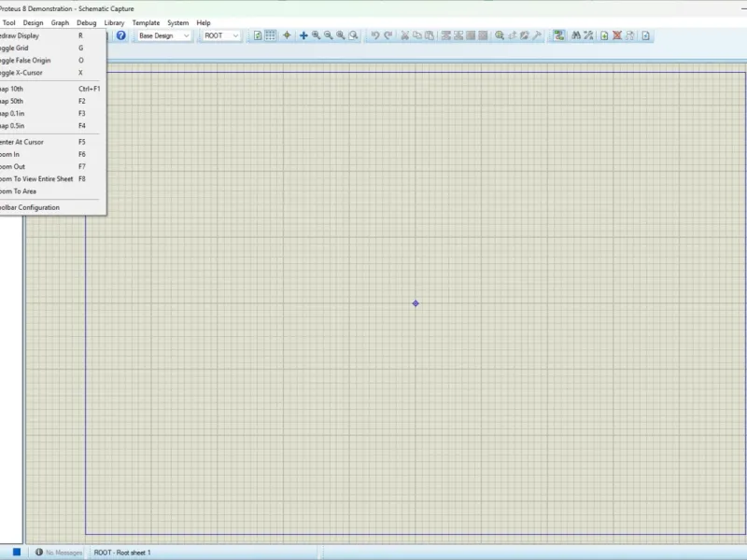
Task: Click the Block Move icon
Action: (458, 35)
